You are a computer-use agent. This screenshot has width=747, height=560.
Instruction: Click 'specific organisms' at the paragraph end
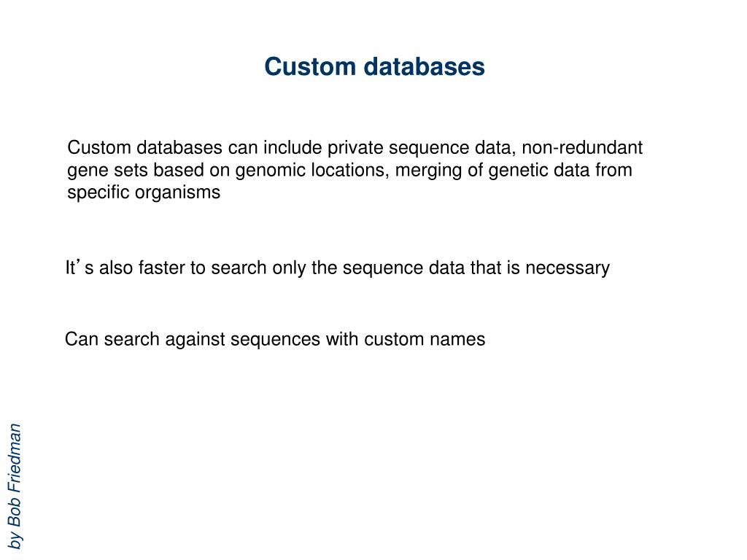point(144,192)
